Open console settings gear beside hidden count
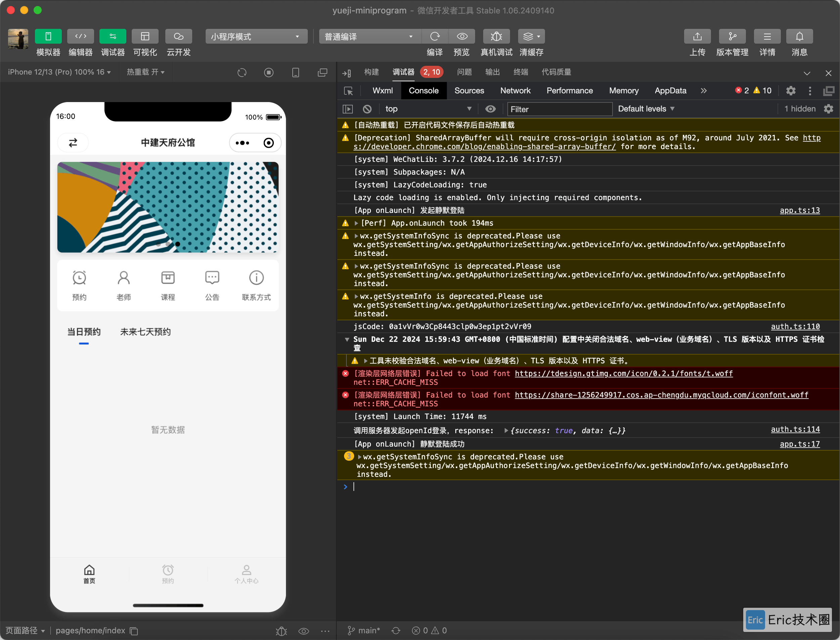The image size is (840, 640). [828, 109]
